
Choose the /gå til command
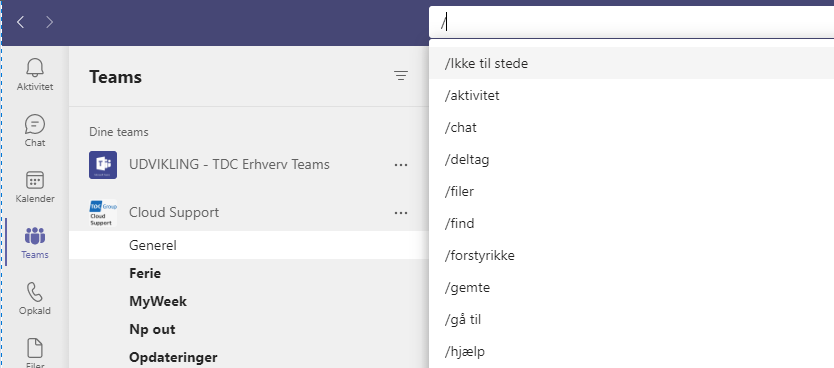(x=631, y=320)
